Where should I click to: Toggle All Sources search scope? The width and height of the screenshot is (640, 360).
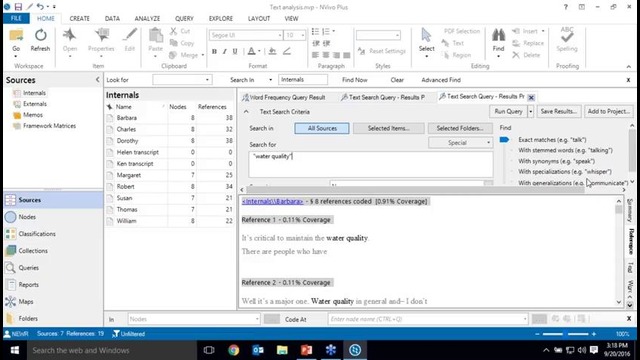pos(322,128)
